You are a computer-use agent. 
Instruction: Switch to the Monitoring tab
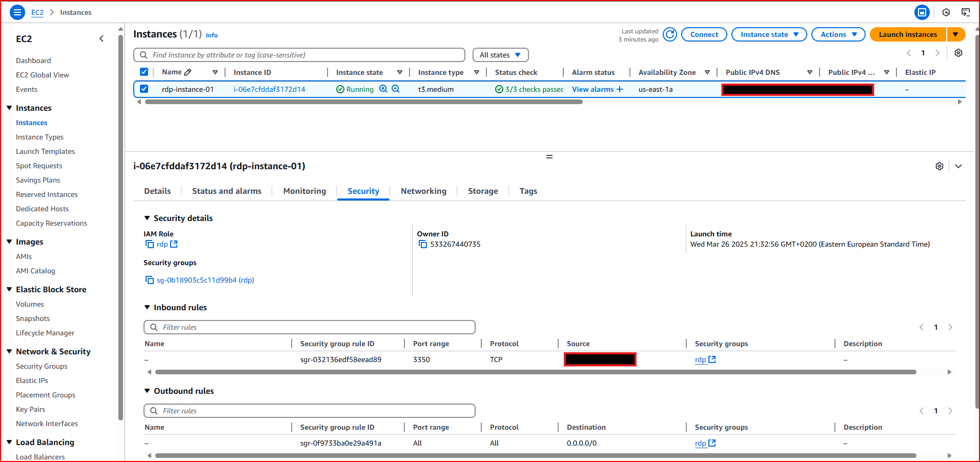point(304,191)
